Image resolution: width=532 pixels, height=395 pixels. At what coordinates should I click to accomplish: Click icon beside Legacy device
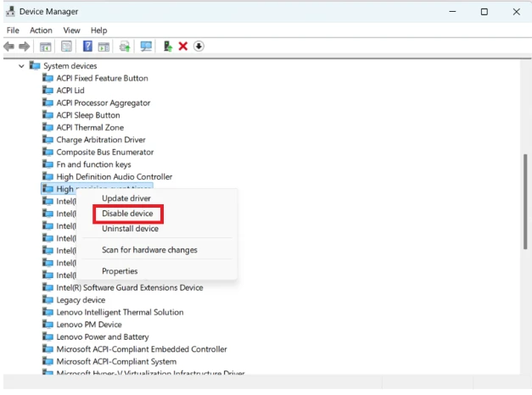(48, 300)
